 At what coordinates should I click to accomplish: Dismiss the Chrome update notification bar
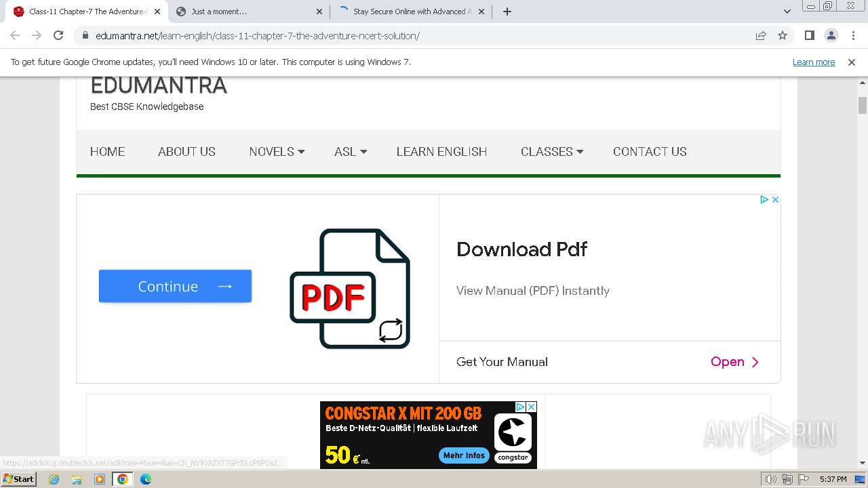point(852,62)
